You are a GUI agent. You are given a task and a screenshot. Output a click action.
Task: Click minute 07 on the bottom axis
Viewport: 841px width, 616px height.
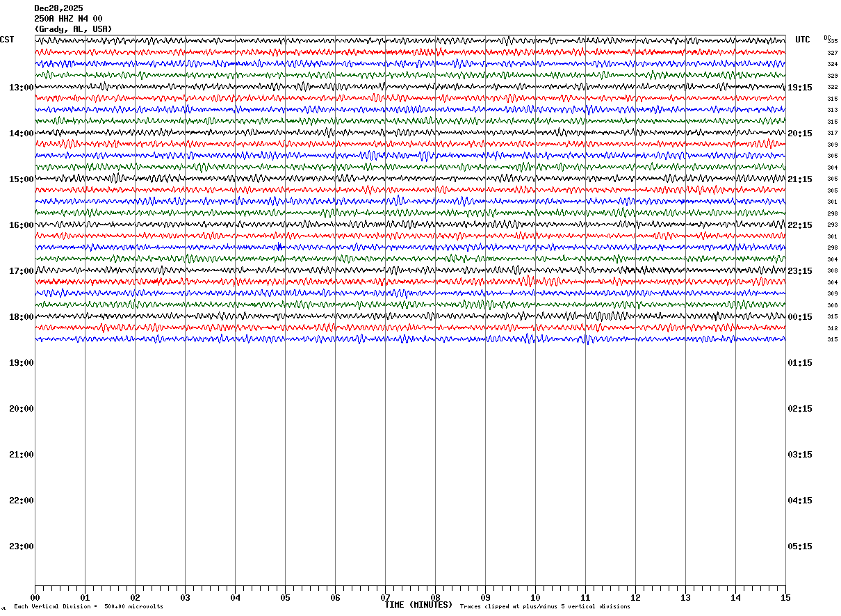click(386, 598)
